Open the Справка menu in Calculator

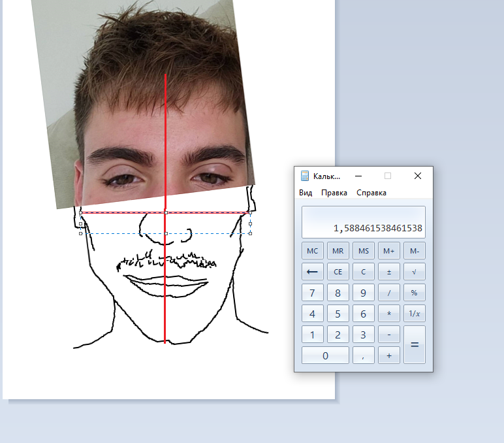[x=371, y=193]
